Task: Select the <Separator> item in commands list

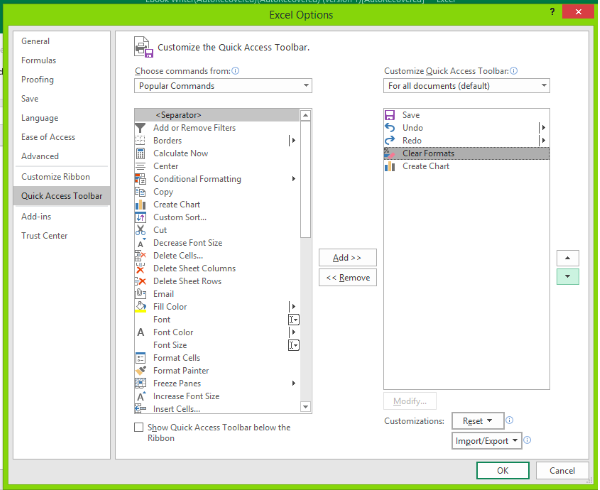Action: coord(217,115)
